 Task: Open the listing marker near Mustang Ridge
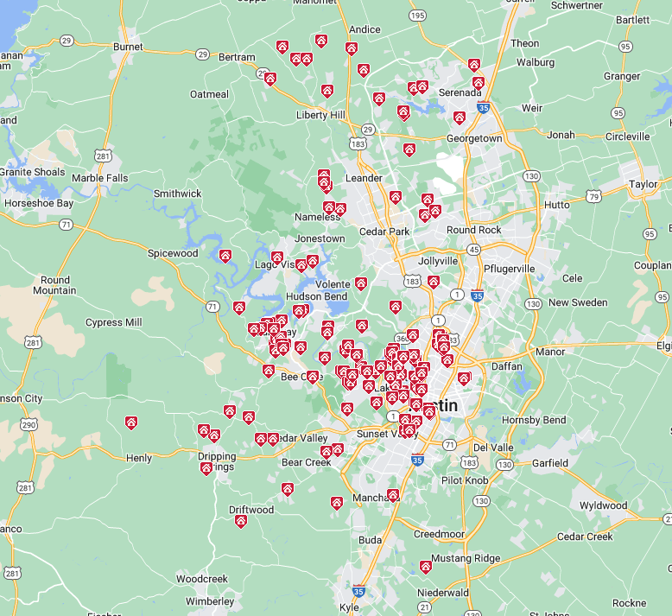click(x=425, y=567)
